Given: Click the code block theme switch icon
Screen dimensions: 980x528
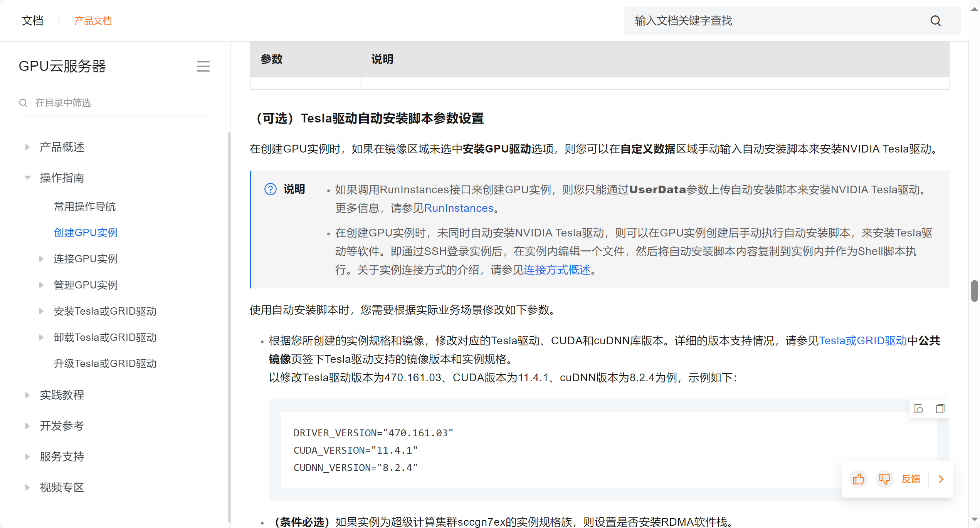Looking at the screenshot, I should (919, 409).
